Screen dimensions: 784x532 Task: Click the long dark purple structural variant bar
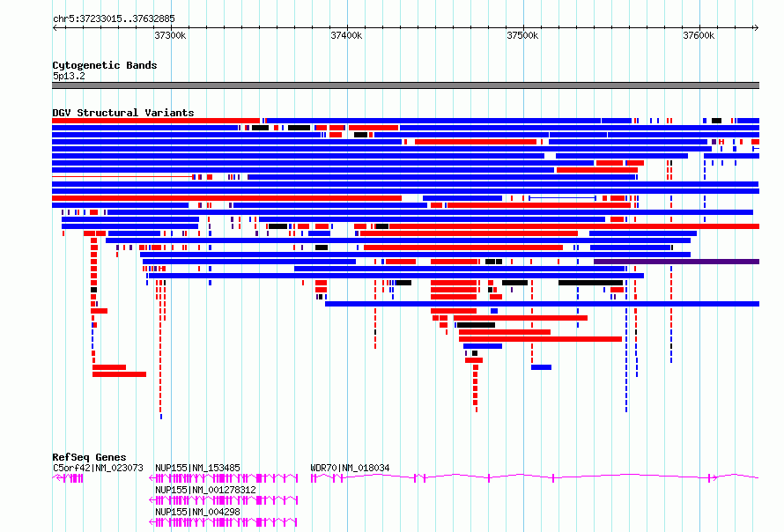(677, 262)
